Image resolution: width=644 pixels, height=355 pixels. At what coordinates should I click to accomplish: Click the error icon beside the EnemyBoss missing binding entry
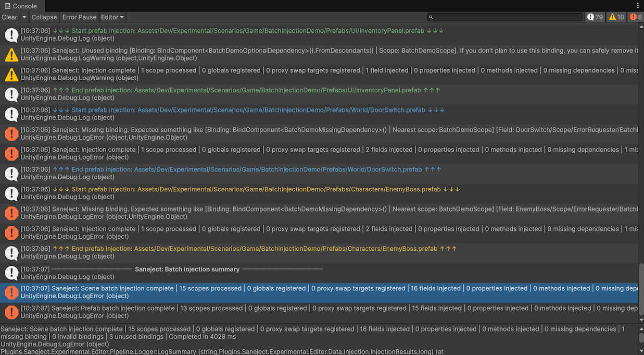pos(11,213)
